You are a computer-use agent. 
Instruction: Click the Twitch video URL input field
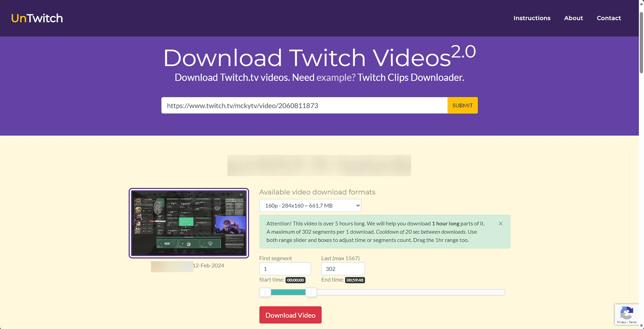pos(304,105)
